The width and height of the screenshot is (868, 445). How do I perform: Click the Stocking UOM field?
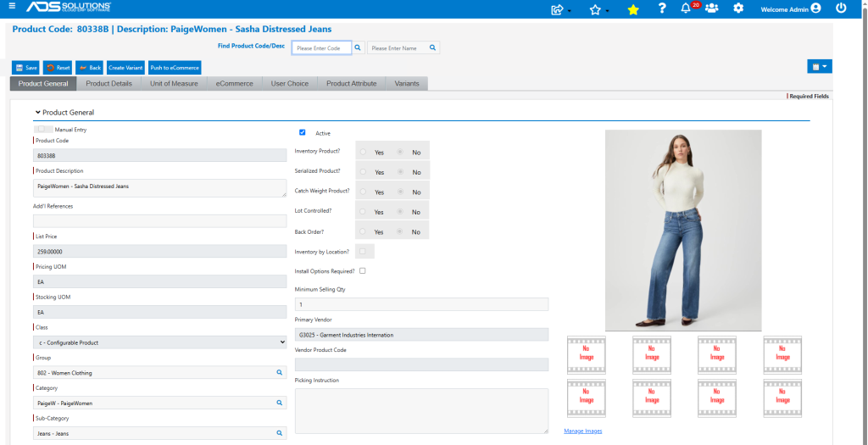pos(160,312)
